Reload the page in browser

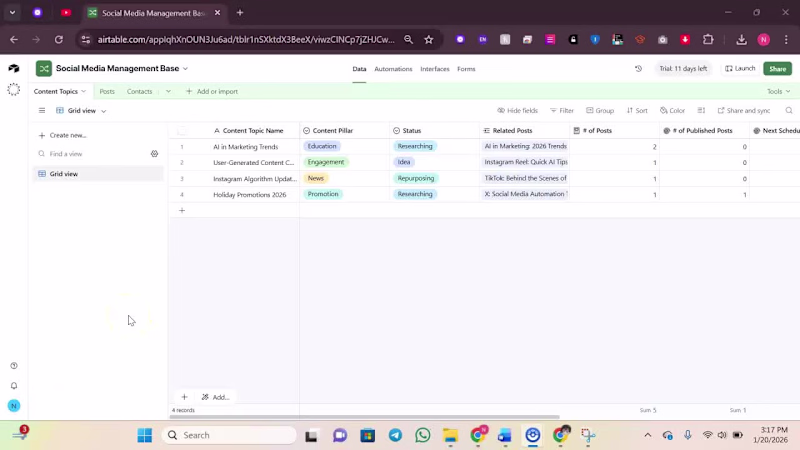point(59,39)
